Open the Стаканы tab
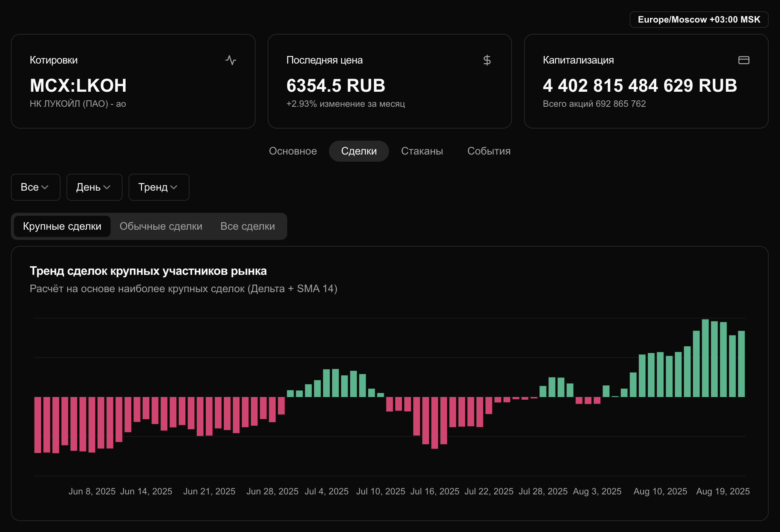780x532 pixels. (x=422, y=151)
